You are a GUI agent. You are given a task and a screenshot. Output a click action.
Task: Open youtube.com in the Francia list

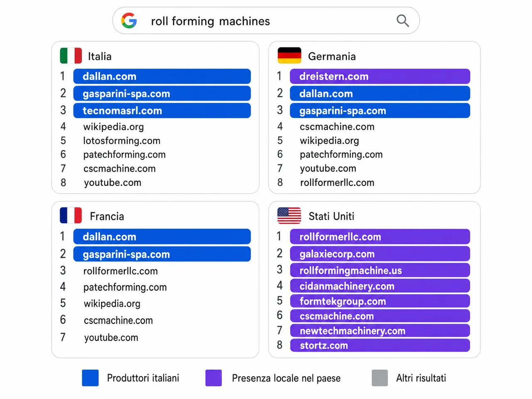click(111, 337)
